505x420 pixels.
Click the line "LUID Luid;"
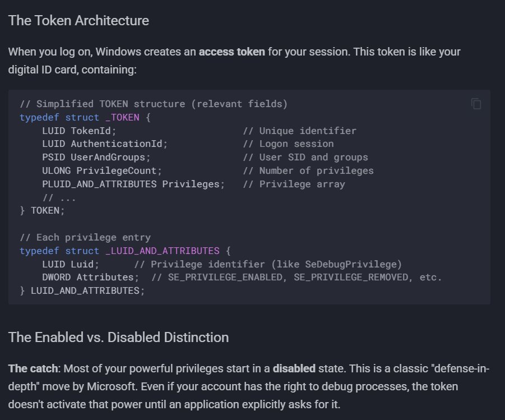pyautogui.click(x=71, y=264)
